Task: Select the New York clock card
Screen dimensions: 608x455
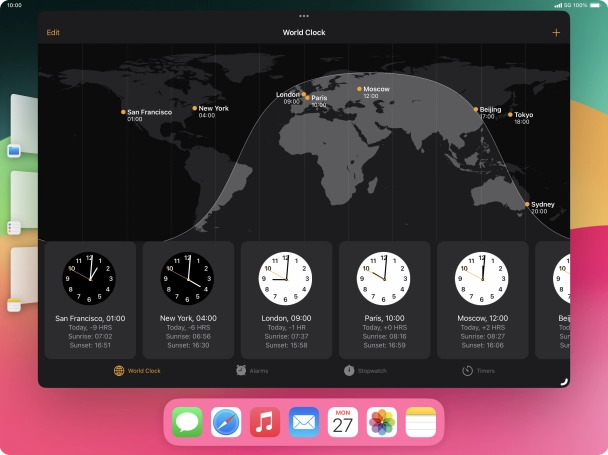Action: coord(188,300)
